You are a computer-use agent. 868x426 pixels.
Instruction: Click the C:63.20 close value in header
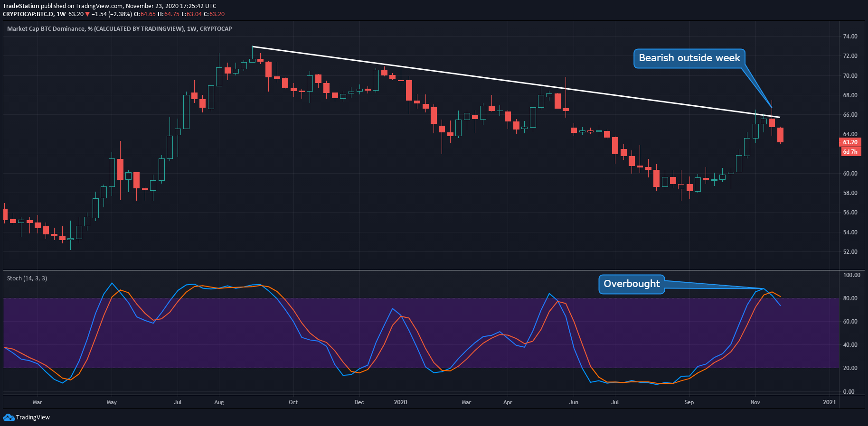[214, 14]
